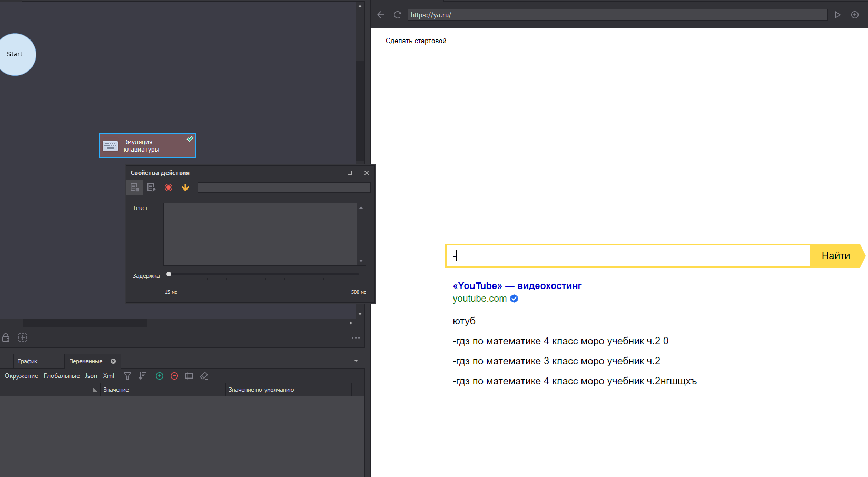This screenshot has width=868, height=477.
Task: Open the action events icon with lightning
Action: [x=152, y=187]
